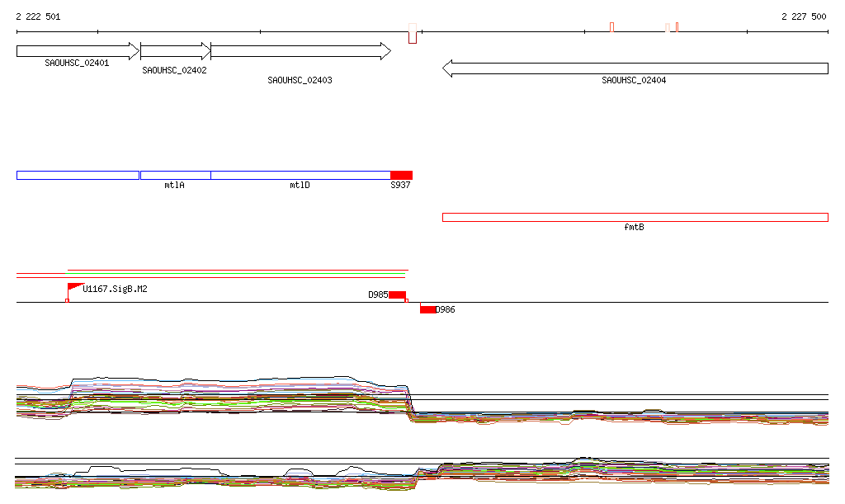
Task: Select the red D985 terminator block
Action: [x=397, y=294]
